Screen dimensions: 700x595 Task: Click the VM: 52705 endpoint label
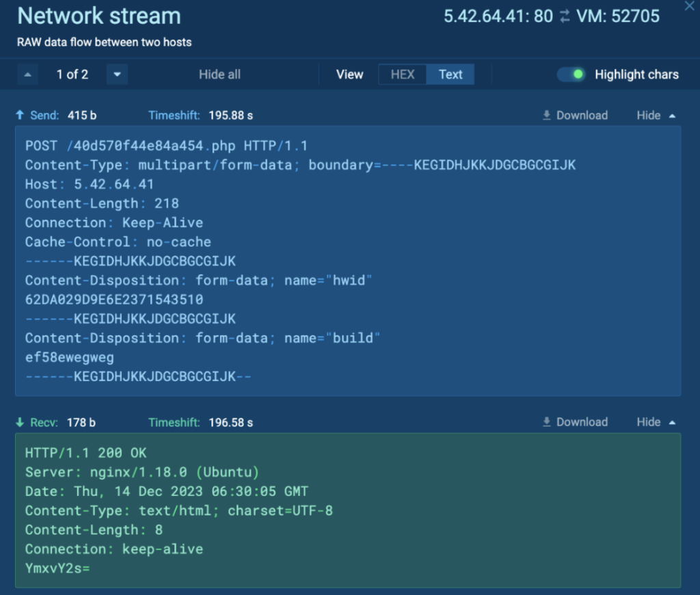pyautogui.click(x=618, y=17)
